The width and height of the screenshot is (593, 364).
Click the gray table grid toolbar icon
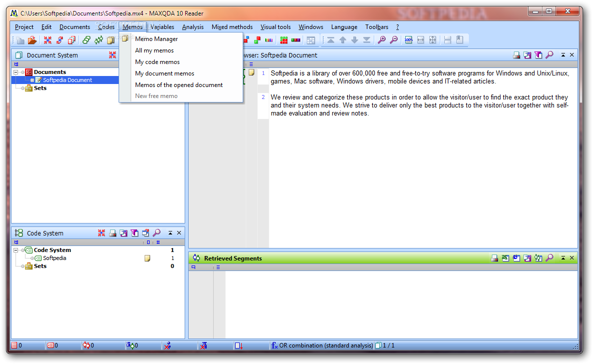[311, 40]
